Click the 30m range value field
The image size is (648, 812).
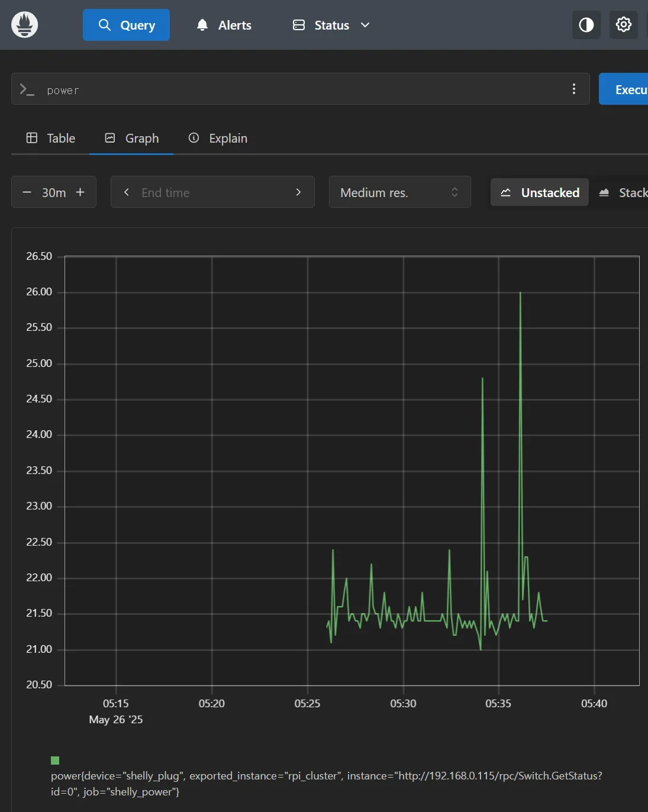54,192
